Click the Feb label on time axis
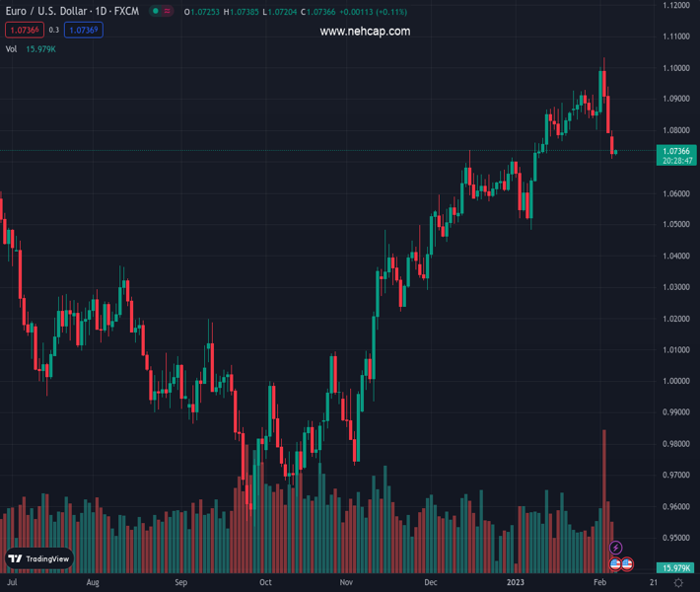This screenshot has width=700, height=592. (x=599, y=583)
